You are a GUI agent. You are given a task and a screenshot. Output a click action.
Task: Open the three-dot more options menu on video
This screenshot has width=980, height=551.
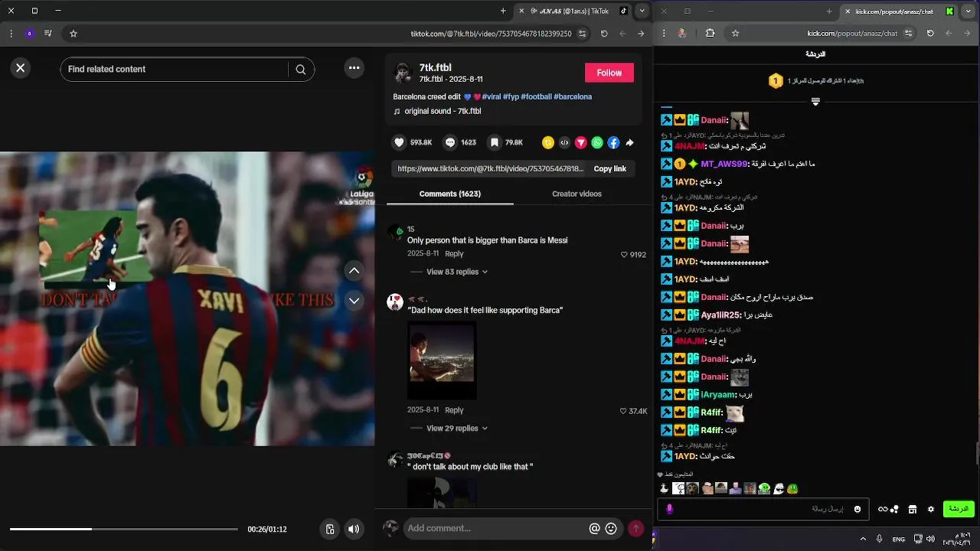pos(354,68)
